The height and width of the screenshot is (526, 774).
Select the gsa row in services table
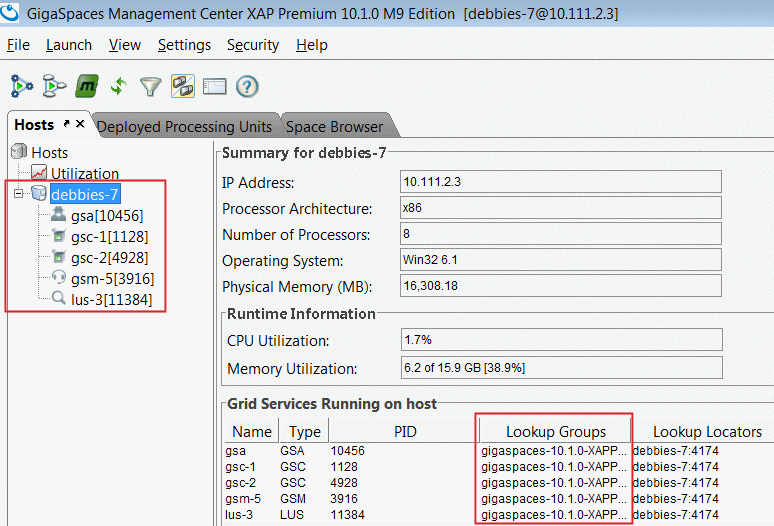pos(499,451)
